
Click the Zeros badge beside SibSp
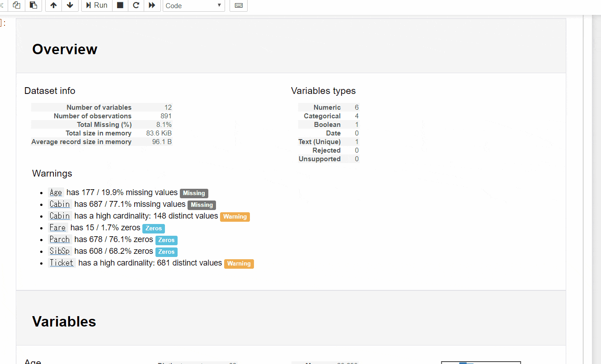coord(166,252)
